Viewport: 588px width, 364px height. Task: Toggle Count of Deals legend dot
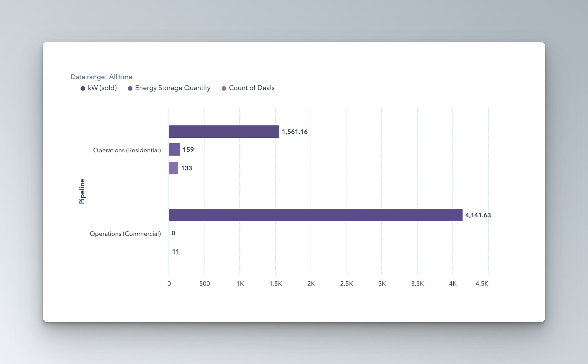[224, 88]
